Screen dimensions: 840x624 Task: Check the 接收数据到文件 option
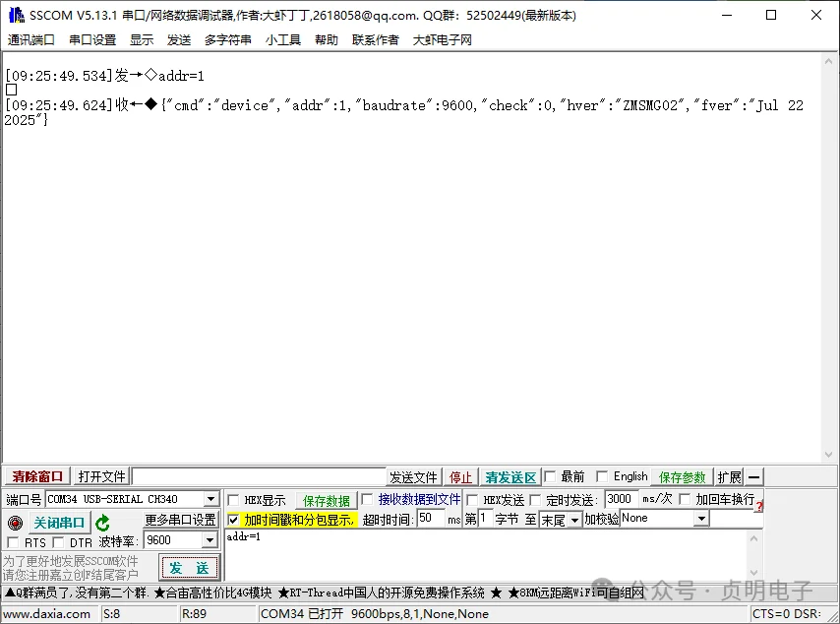pyautogui.click(x=367, y=500)
